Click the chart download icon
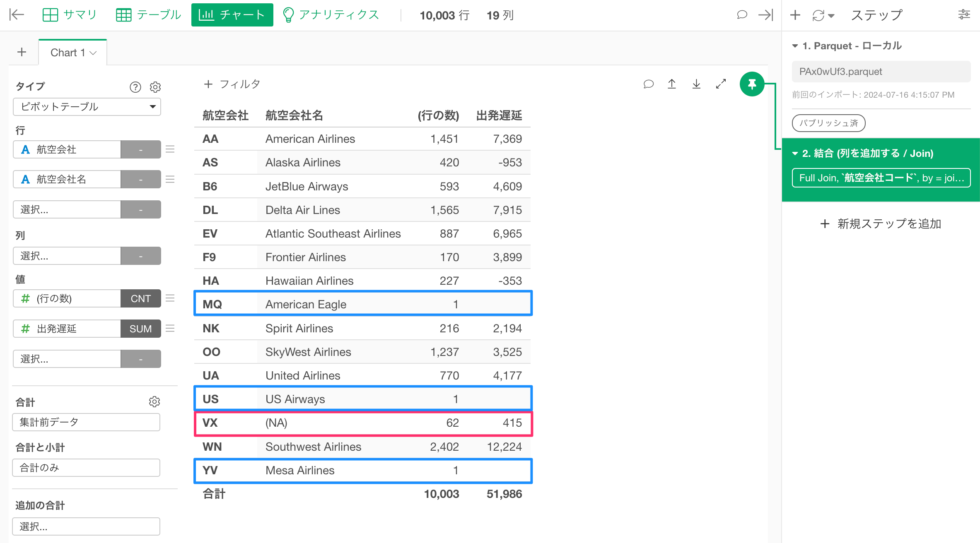 (696, 84)
